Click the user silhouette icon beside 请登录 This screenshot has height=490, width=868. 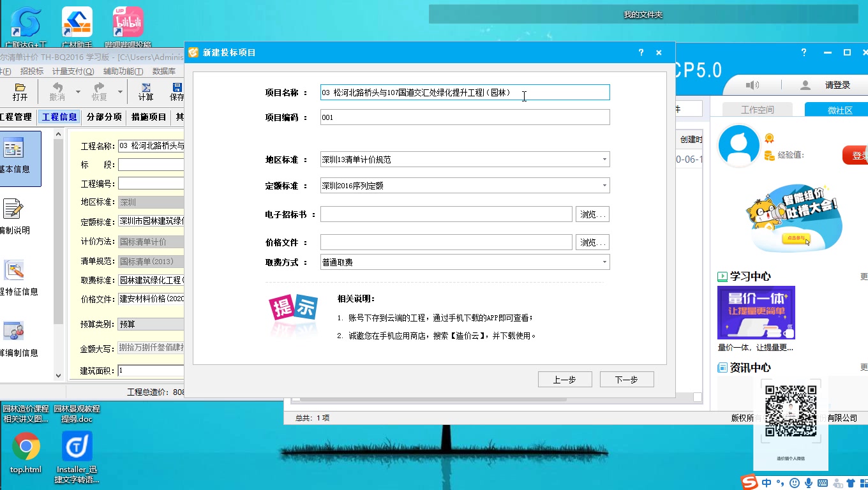[805, 85]
